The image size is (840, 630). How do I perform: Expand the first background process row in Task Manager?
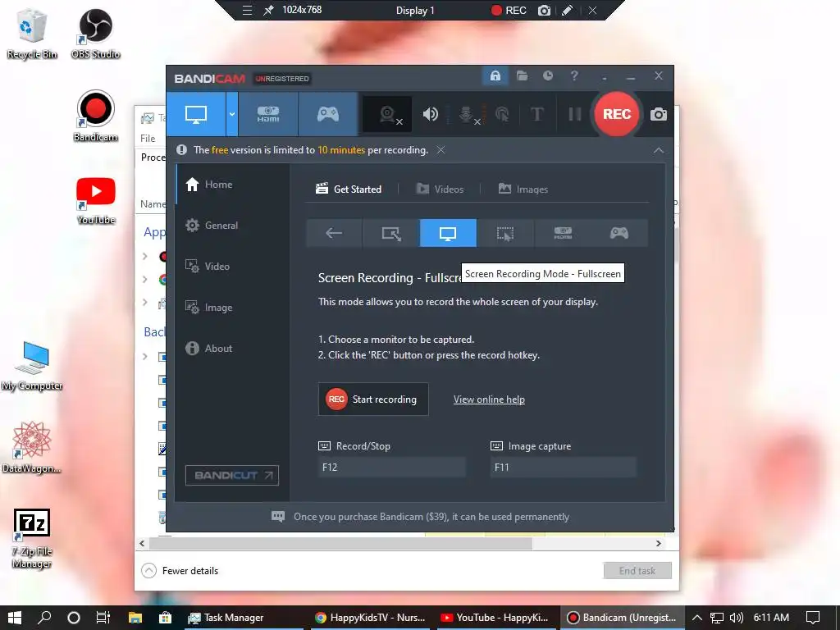point(145,356)
